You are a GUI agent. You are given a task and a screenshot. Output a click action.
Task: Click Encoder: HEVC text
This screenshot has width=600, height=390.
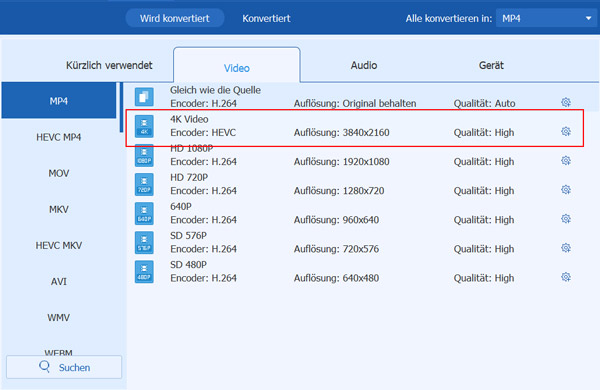point(203,132)
